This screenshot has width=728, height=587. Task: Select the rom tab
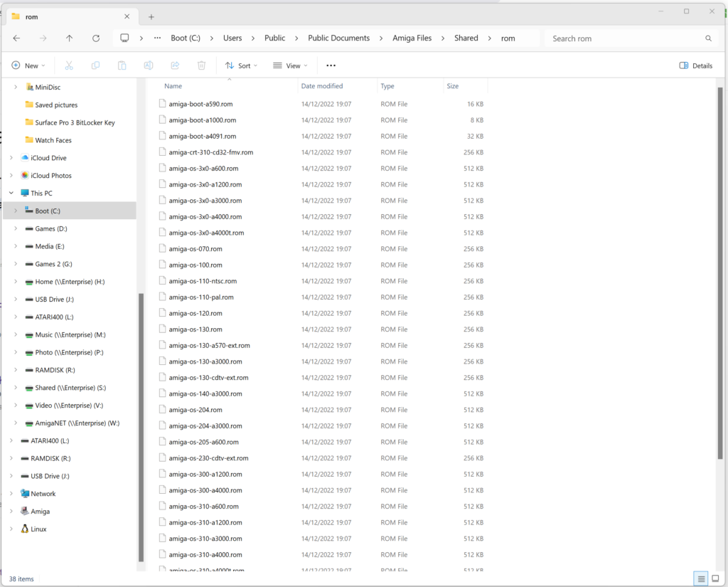point(71,17)
